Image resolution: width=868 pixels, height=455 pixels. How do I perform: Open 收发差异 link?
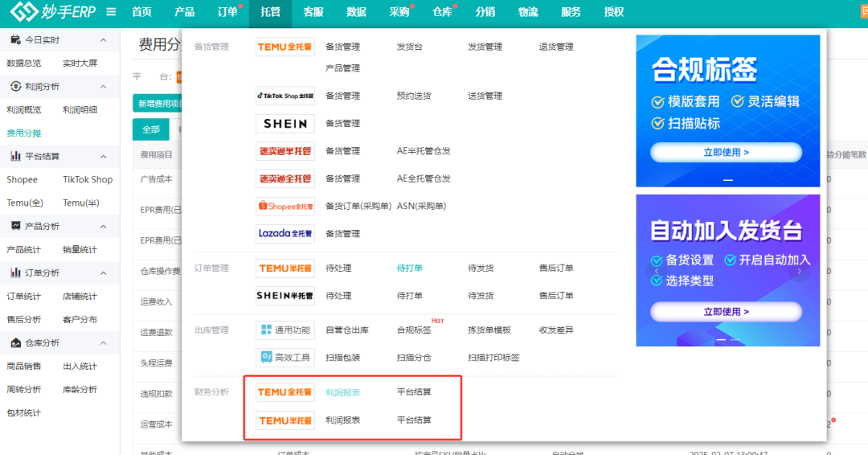click(556, 330)
